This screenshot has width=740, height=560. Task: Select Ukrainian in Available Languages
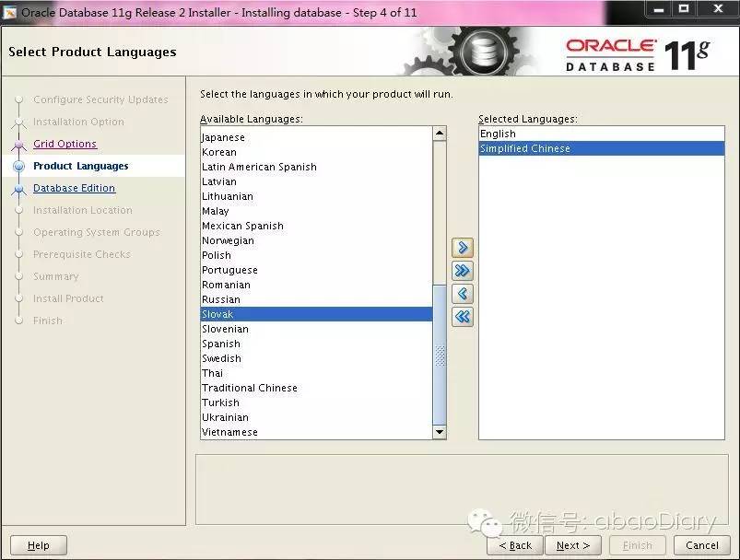316,417
